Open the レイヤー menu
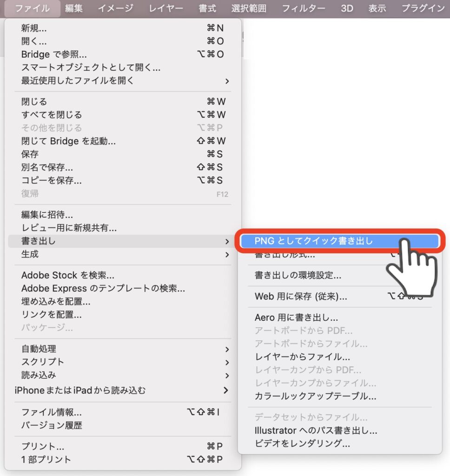 (x=166, y=8)
